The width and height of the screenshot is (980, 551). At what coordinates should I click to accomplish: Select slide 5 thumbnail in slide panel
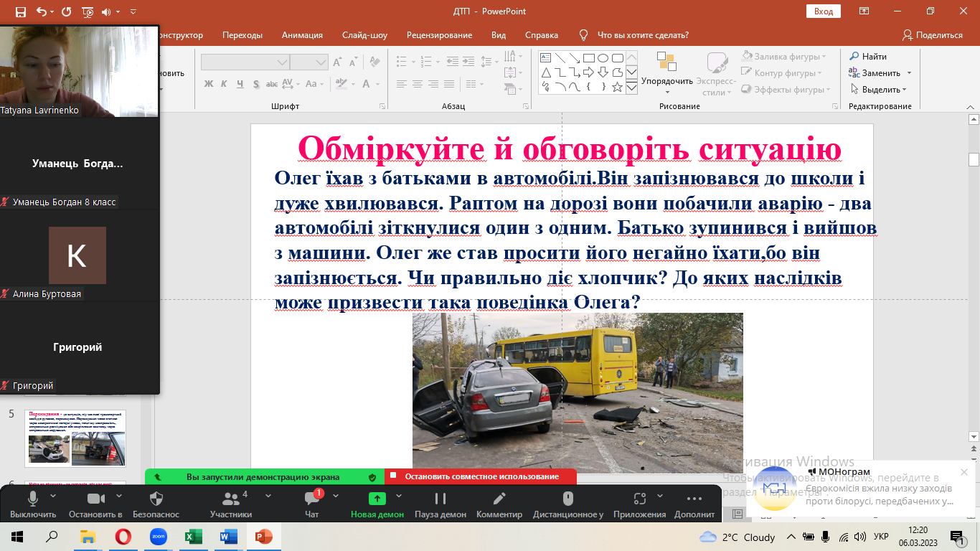[75, 438]
